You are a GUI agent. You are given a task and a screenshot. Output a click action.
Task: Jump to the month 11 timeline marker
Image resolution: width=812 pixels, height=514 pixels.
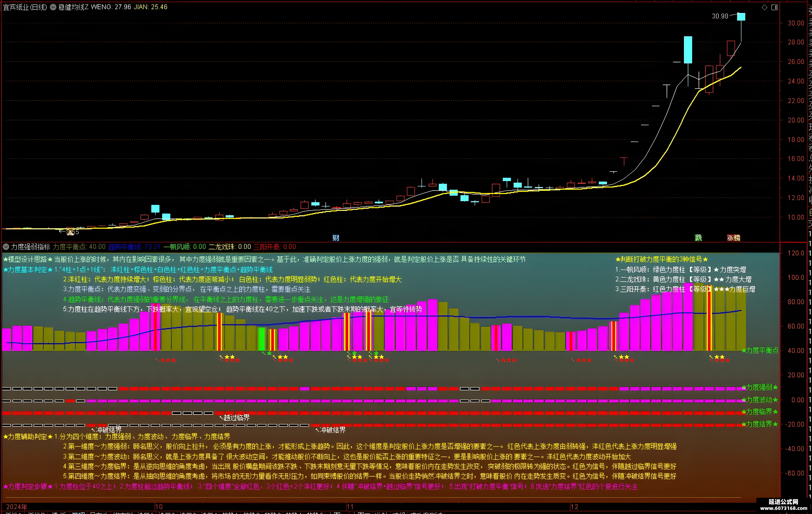(x=350, y=507)
